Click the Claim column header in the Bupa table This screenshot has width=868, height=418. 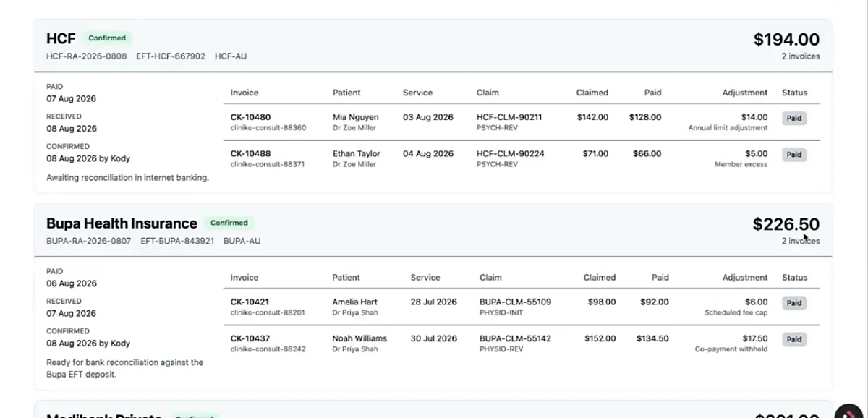490,277
